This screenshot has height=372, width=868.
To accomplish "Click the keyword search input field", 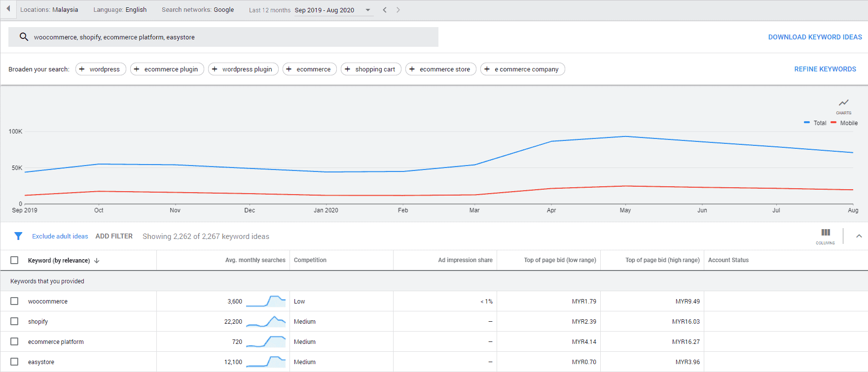I will [223, 37].
